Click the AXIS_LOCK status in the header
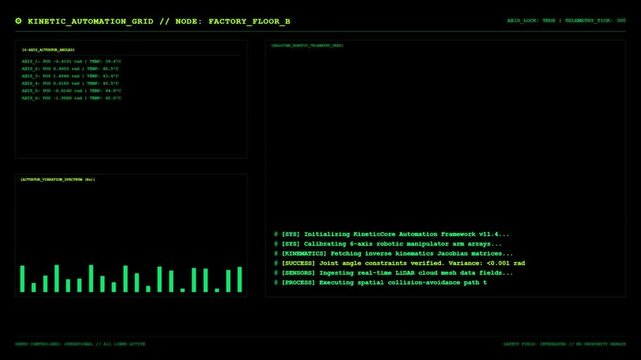 (x=531, y=20)
